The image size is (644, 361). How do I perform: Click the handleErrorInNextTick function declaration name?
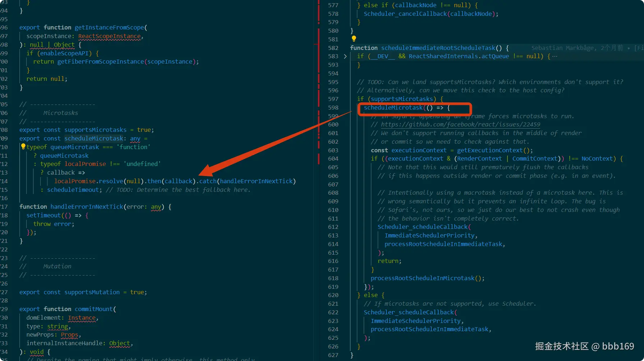coord(87,207)
